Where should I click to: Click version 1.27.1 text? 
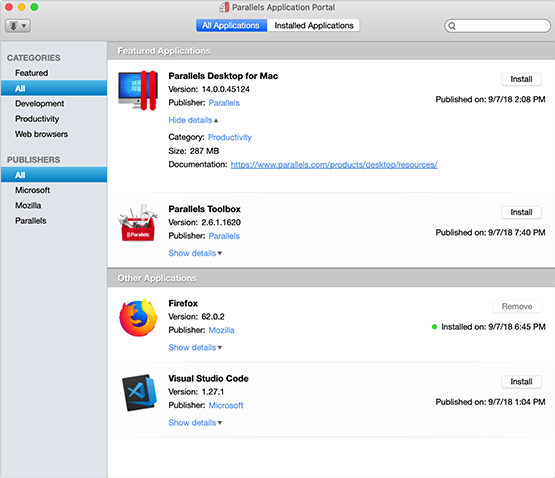213,392
